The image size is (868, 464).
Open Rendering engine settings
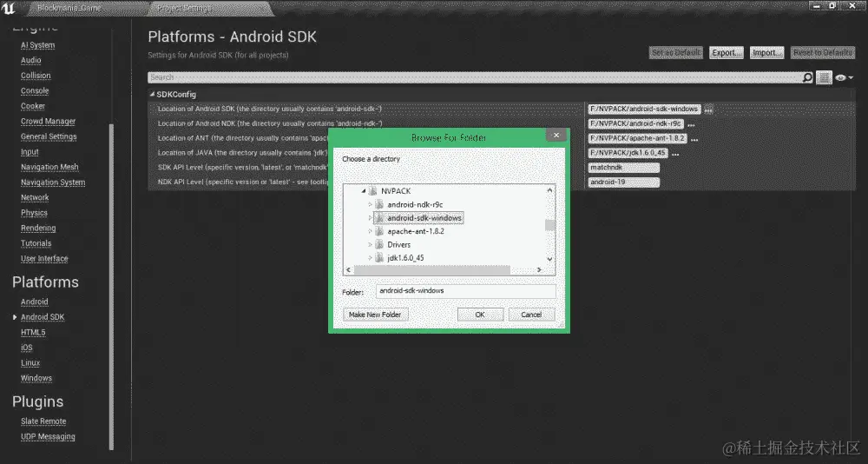point(38,228)
